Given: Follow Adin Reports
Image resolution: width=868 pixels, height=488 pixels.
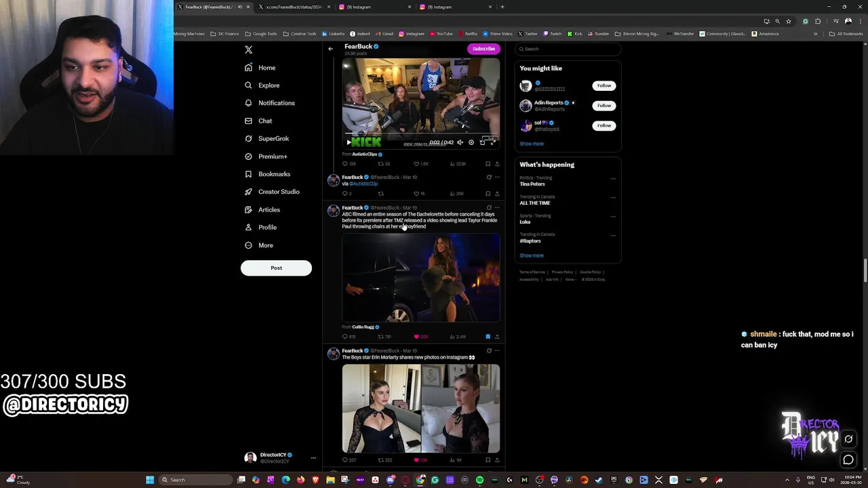Looking at the screenshot, I should pos(604,106).
